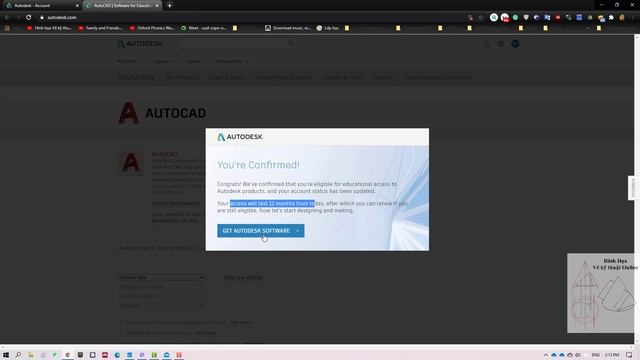Screen dimensions: 640x360
Task: Open the Meet bookmark
Action: coord(204,28)
